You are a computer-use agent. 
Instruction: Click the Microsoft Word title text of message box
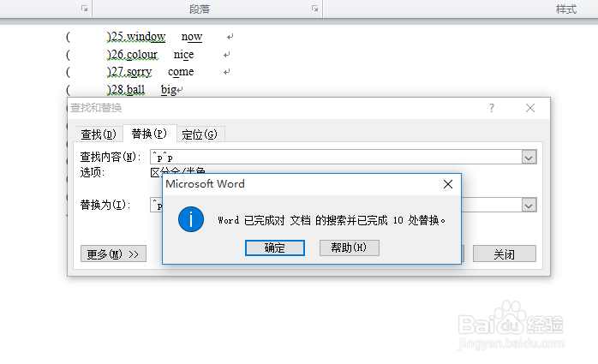coord(205,184)
